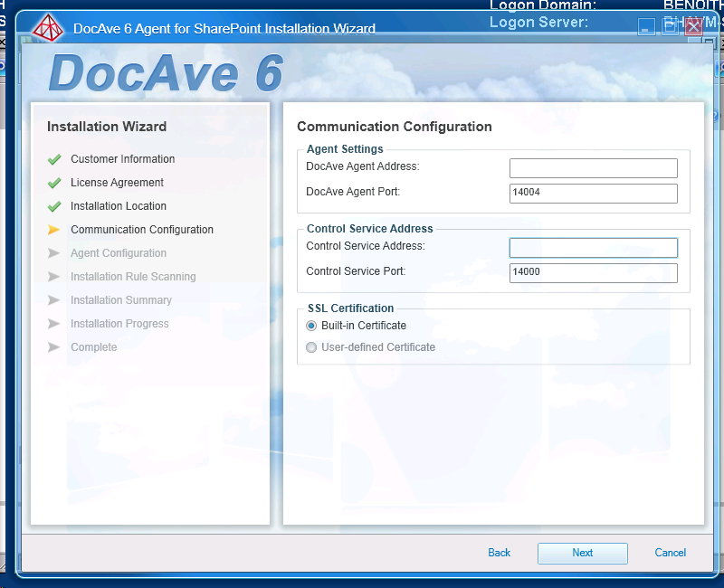
Task: Go Back to previous wizard step
Action: [x=499, y=553]
